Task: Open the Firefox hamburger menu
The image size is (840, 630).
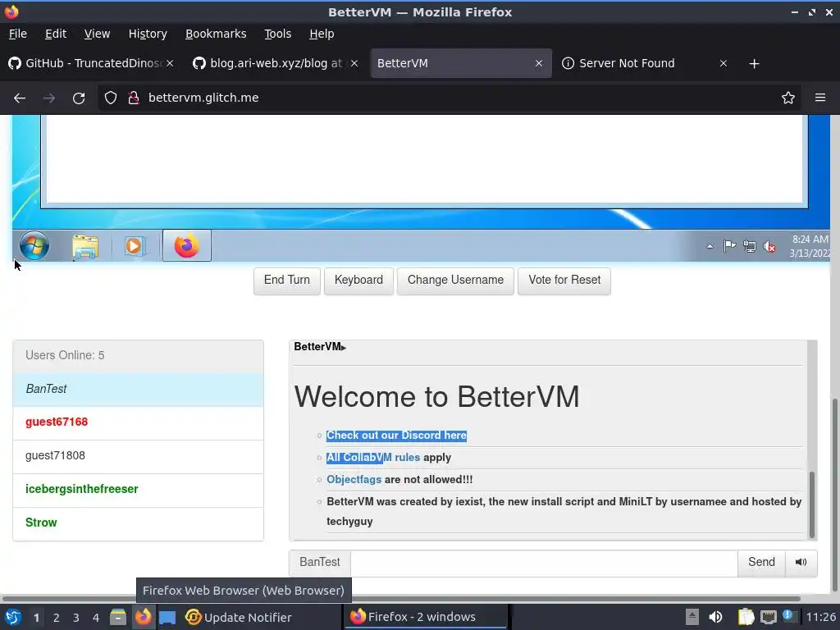Action: 819,98
